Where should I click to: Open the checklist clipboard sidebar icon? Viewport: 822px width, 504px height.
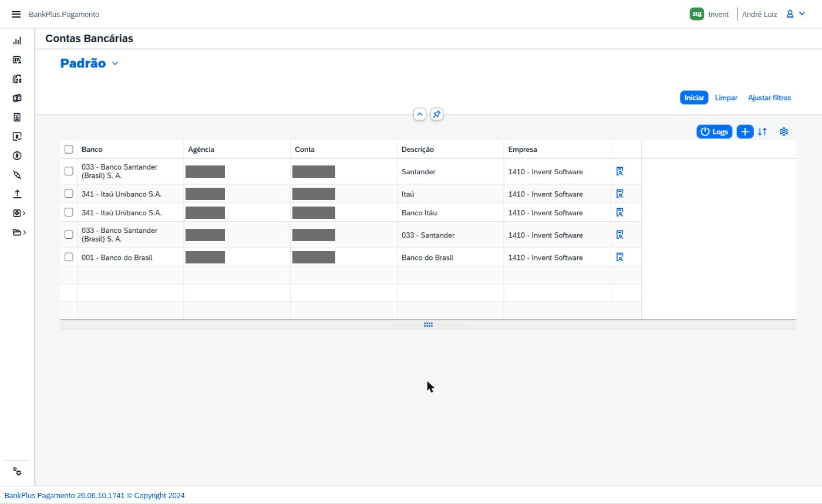[17, 117]
